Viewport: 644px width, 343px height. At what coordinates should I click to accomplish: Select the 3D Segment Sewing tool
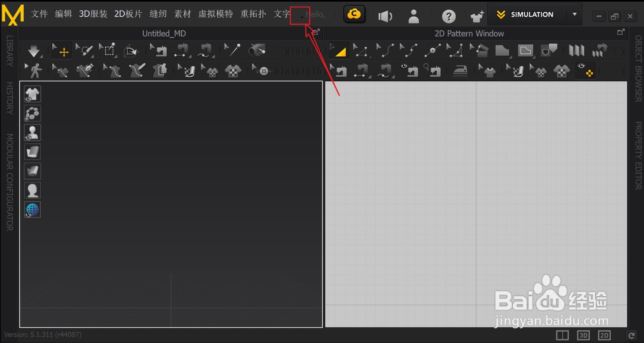(x=182, y=51)
